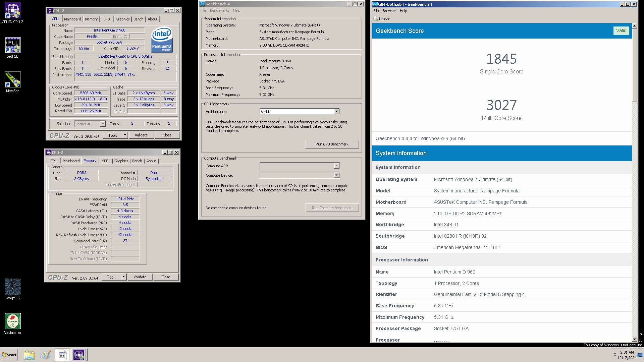Image resolution: width=644 pixels, height=362 pixels.
Task: Click the GB4-Both.gb4 window title icon
Action: [375, 4]
